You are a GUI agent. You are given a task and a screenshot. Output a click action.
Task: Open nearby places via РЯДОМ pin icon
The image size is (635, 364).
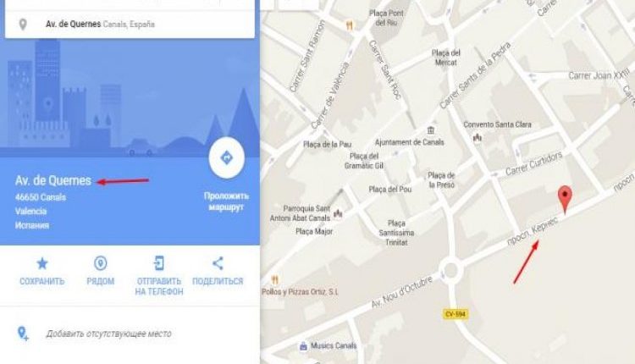click(x=101, y=263)
